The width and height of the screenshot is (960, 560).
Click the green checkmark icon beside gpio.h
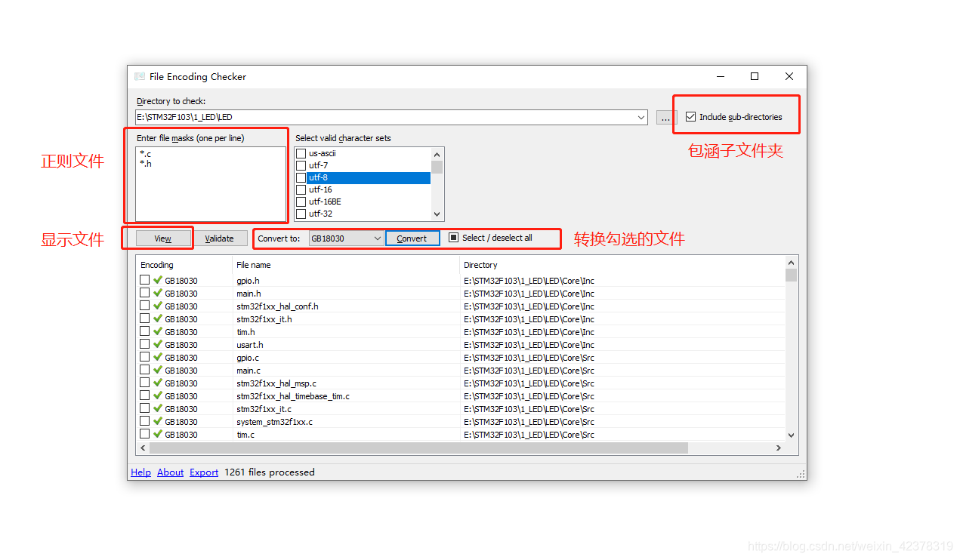pos(158,280)
